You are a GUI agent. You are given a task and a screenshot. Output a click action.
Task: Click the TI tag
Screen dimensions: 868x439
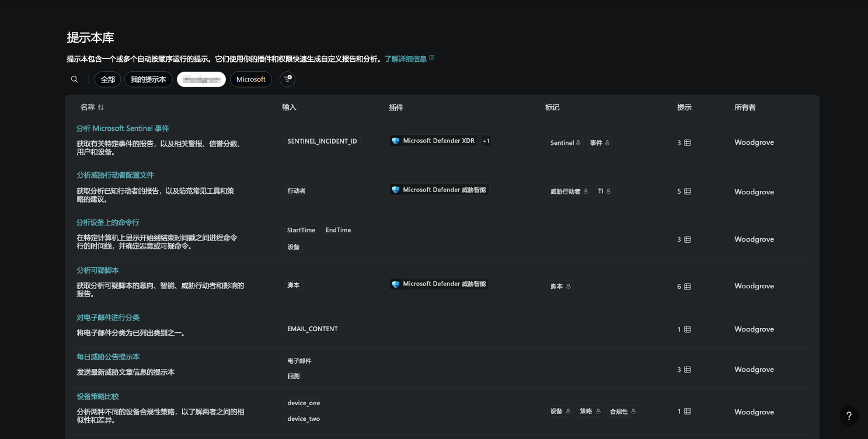tap(604, 191)
